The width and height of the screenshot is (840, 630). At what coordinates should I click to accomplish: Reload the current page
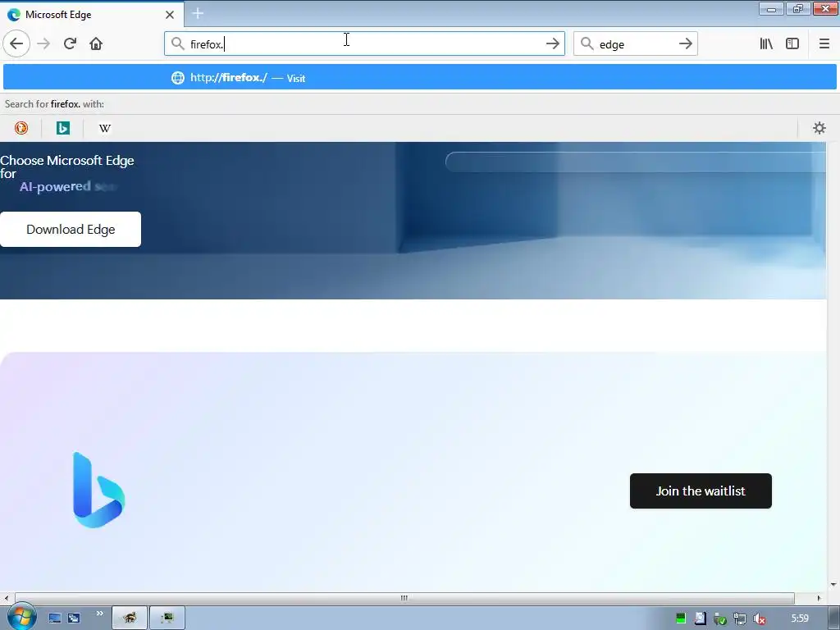tap(70, 44)
